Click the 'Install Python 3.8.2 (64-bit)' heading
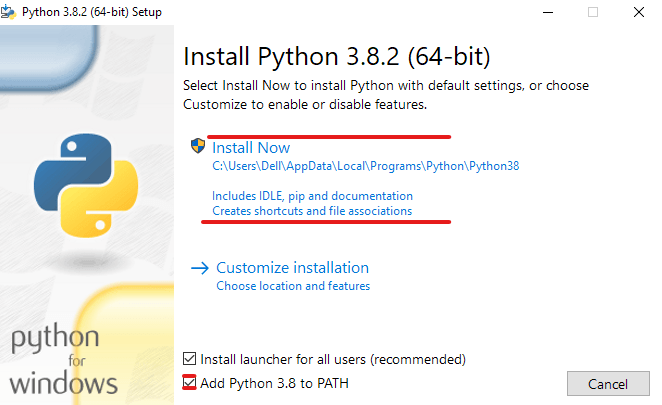 337,54
